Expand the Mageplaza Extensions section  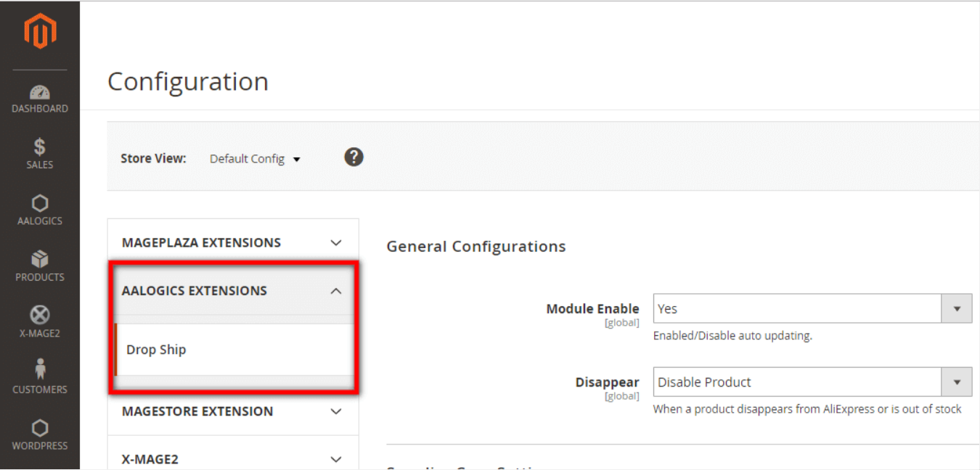click(x=232, y=243)
